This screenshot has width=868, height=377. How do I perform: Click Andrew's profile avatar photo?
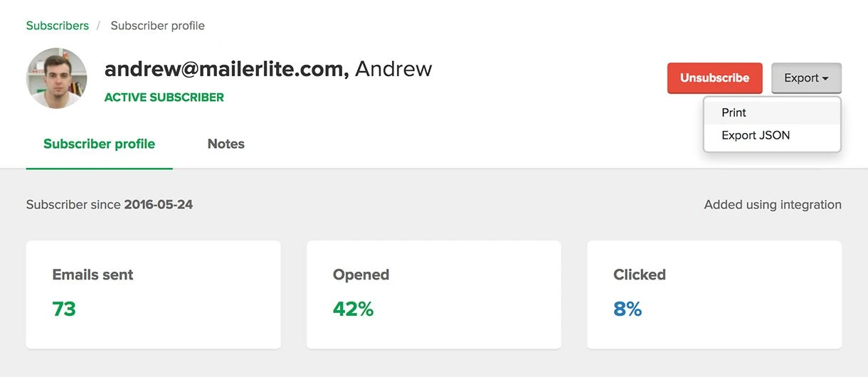(57, 78)
